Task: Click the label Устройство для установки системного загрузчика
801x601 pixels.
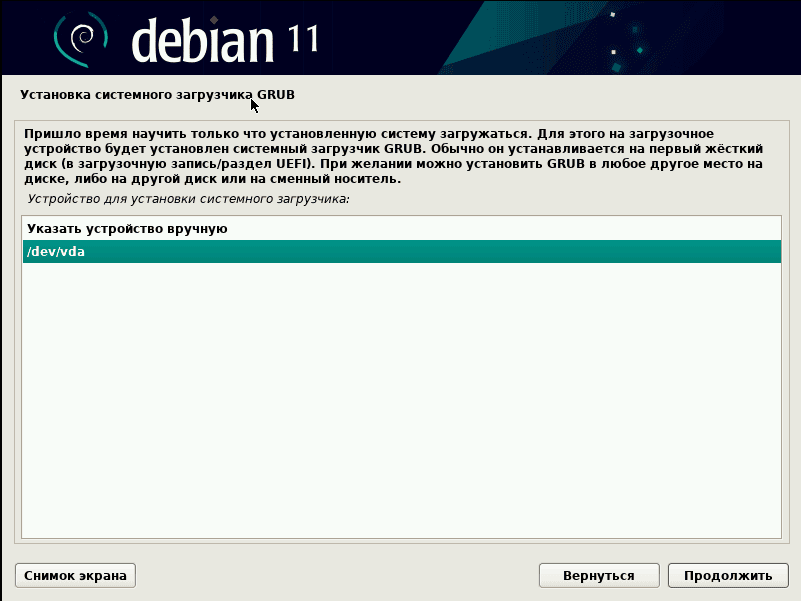Action: coord(189,199)
